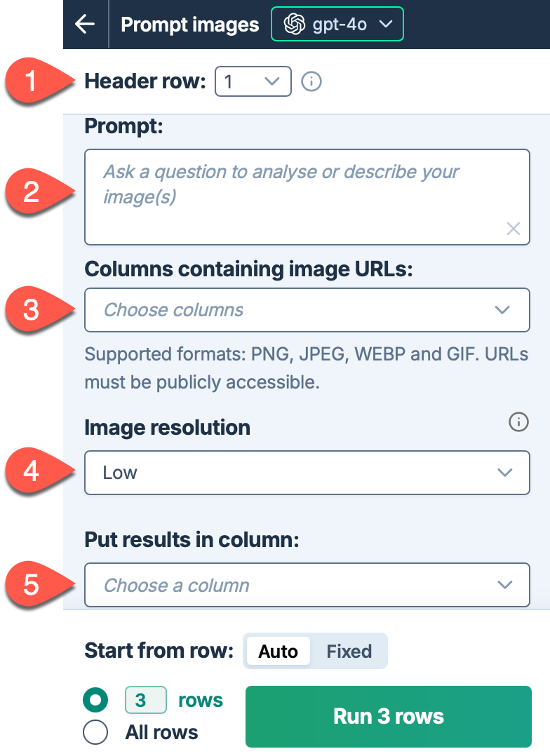Select the 3 rows radio button
This screenshot has height=756, width=550.
95,699
